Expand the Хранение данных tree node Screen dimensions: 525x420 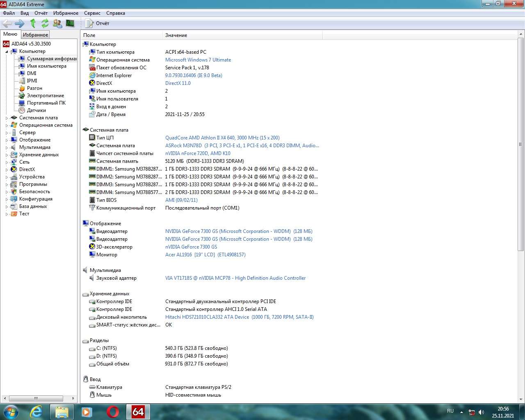pyautogui.click(x=7, y=155)
